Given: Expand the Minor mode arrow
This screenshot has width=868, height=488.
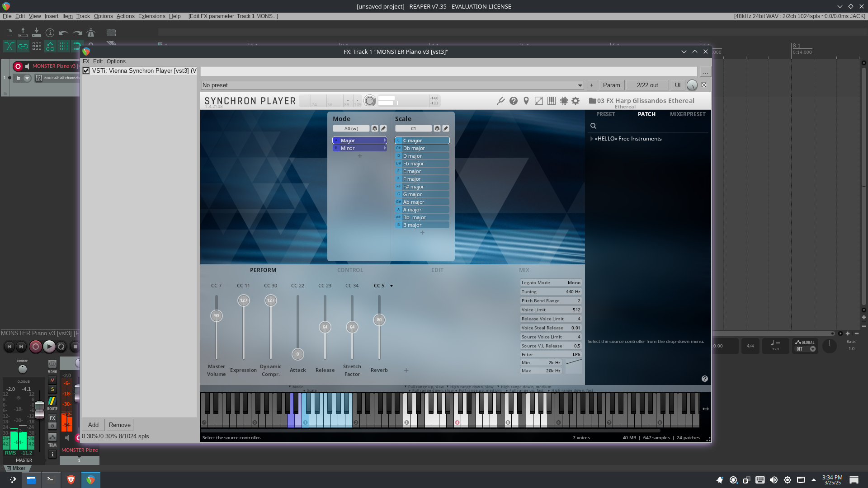Looking at the screenshot, I should coord(385,148).
